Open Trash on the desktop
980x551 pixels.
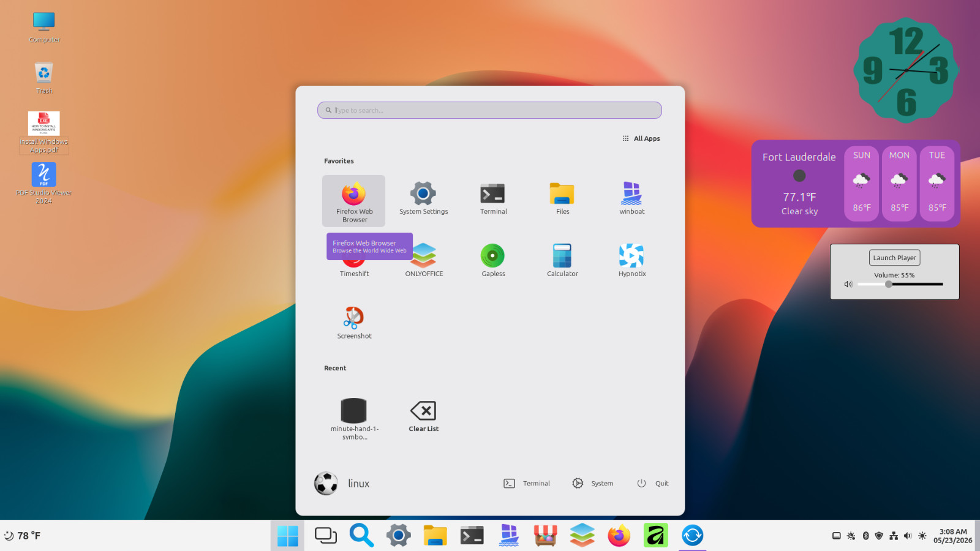[x=44, y=78]
